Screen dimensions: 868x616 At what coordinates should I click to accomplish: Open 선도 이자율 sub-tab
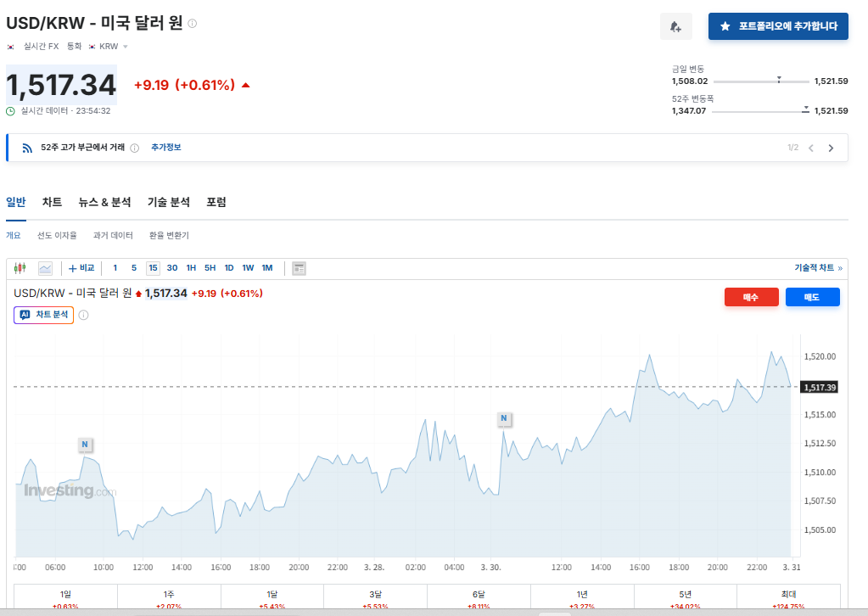tap(57, 235)
